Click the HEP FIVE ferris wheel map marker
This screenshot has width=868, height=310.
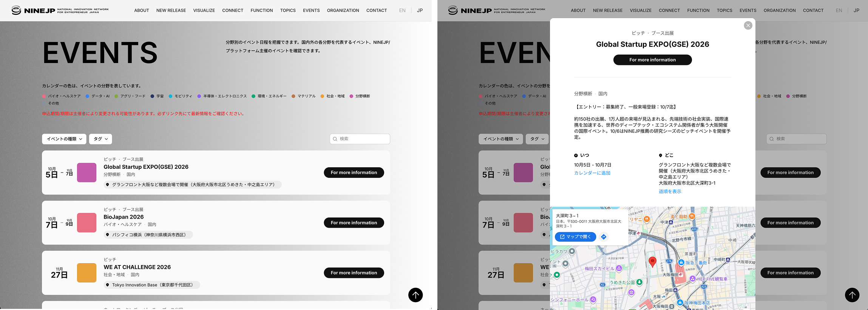tap(692, 279)
